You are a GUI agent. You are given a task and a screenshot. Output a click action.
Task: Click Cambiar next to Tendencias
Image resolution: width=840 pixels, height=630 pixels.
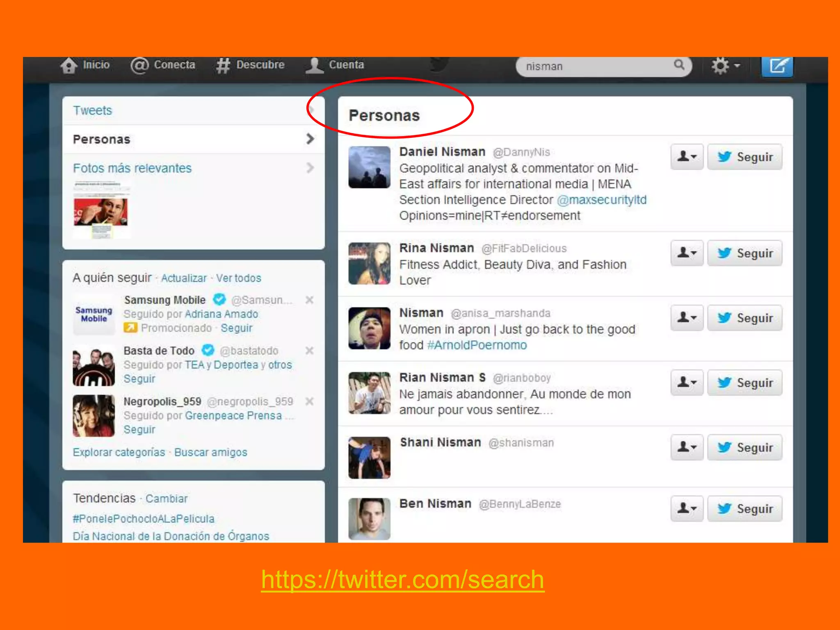pos(167,499)
